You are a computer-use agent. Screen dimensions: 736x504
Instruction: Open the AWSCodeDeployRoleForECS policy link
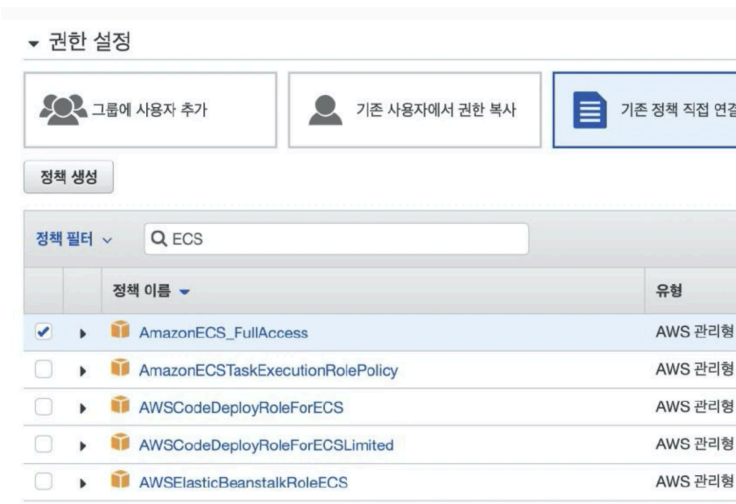pos(241,407)
